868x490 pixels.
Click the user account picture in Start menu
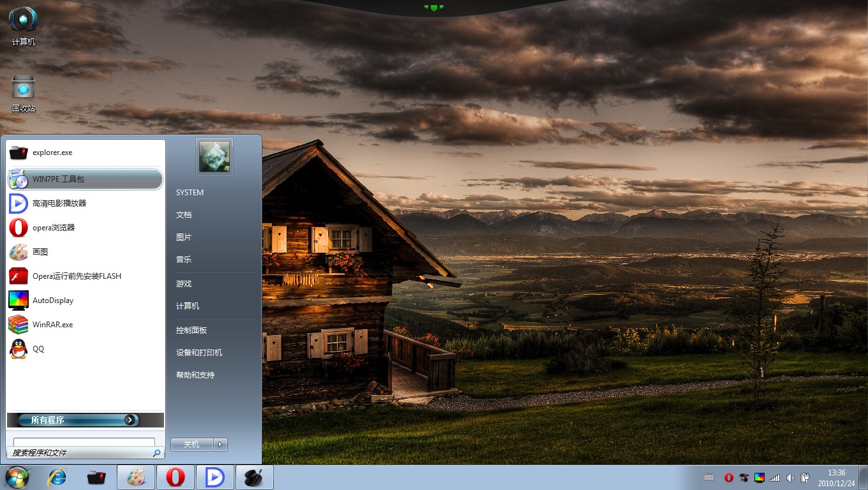coord(214,157)
